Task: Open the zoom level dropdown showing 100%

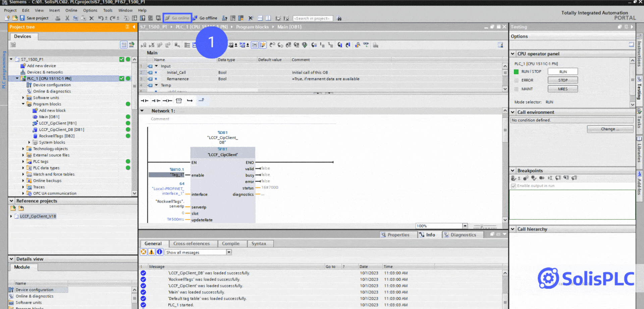Action: click(465, 226)
